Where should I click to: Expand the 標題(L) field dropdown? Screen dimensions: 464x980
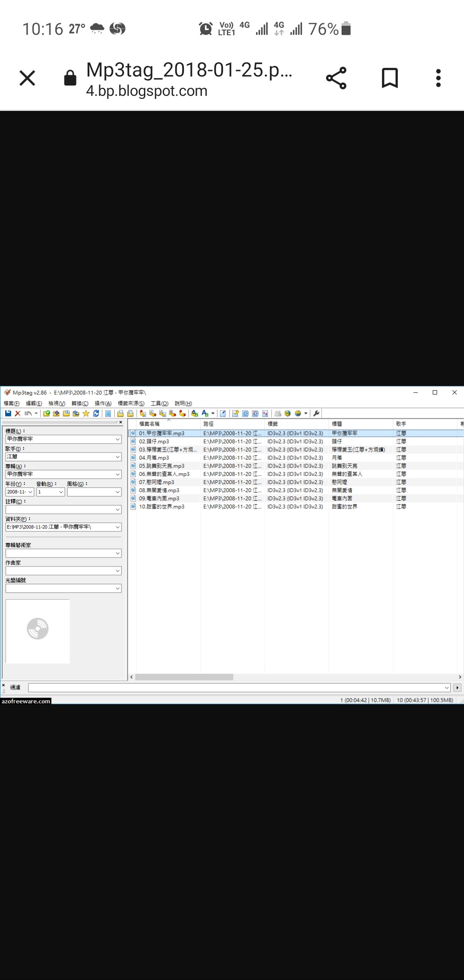tap(118, 439)
